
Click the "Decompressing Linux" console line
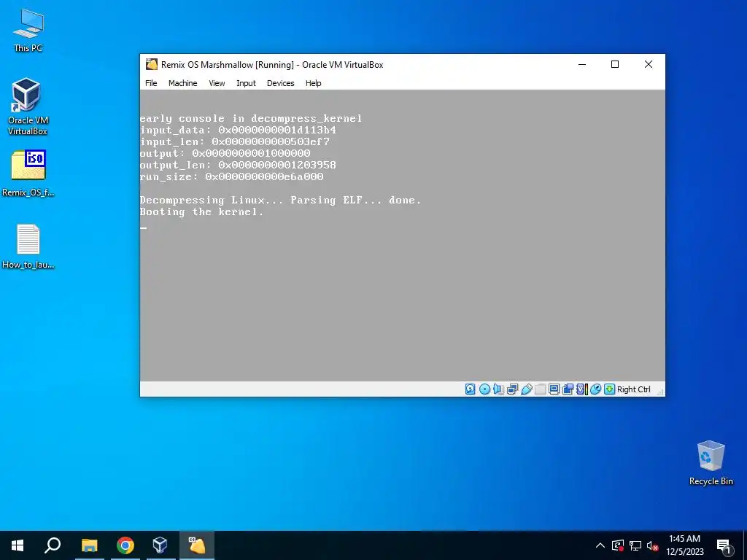coord(281,200)
